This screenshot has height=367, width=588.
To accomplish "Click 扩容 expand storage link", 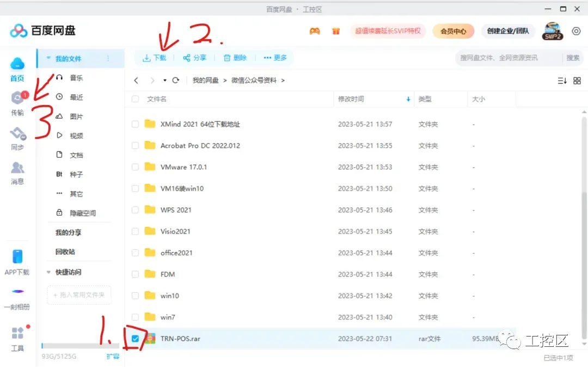I will [113, 357].
